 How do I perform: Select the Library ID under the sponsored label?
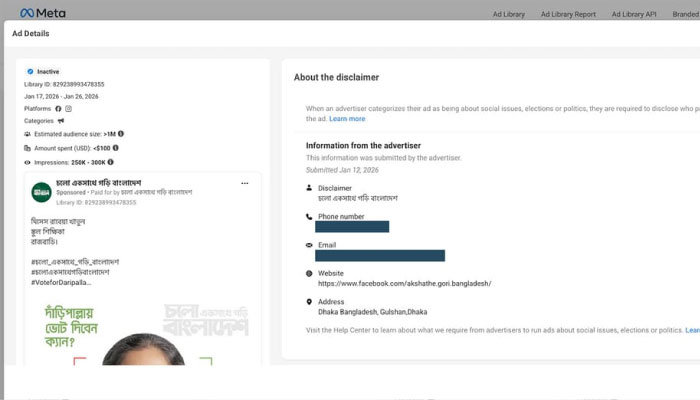(96, 203)
